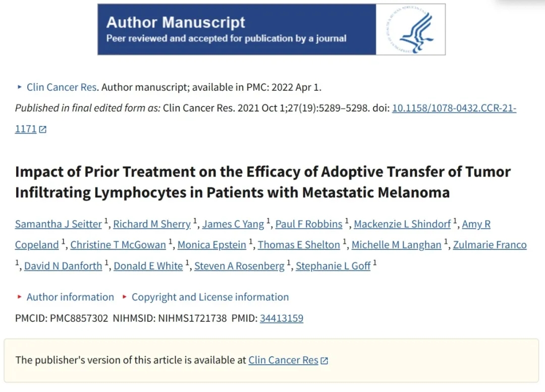Expand the Clin Cancer Res journal triangle

(19, 87)
